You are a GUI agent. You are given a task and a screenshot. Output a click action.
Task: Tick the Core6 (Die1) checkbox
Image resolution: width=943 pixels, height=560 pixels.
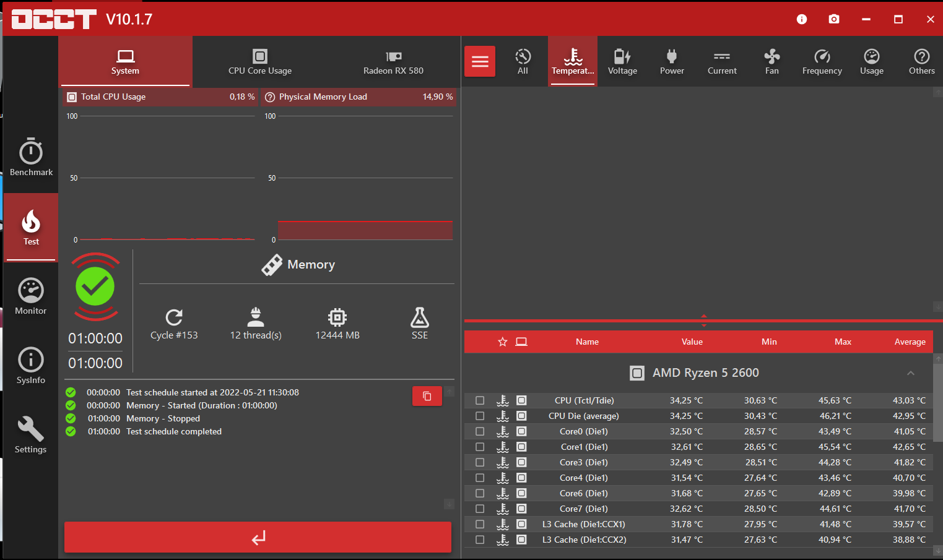(480, 493)
